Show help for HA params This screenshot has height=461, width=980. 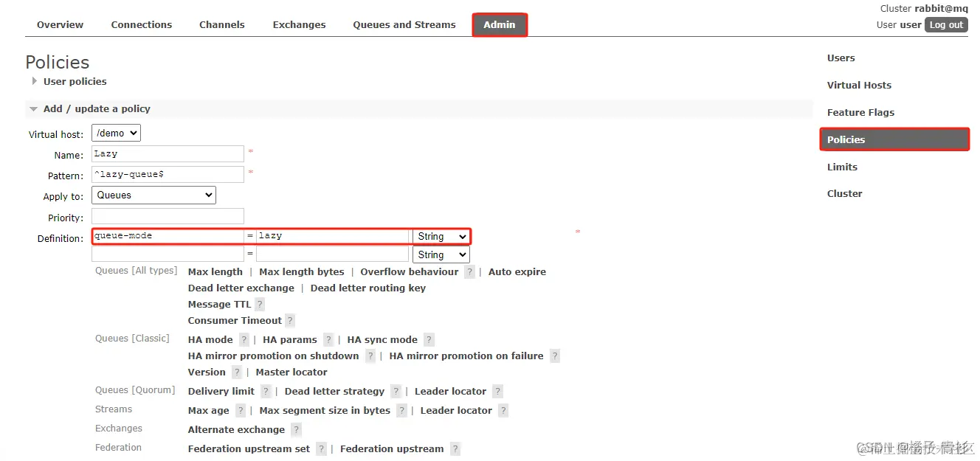pos(328,340)
